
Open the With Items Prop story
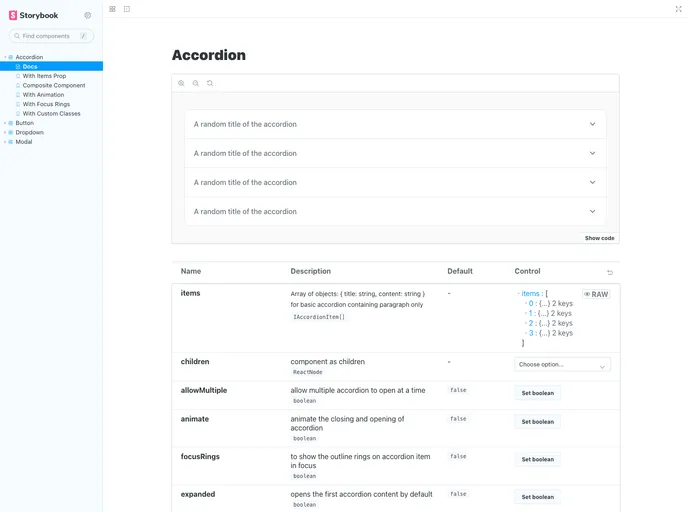point(44,76)
